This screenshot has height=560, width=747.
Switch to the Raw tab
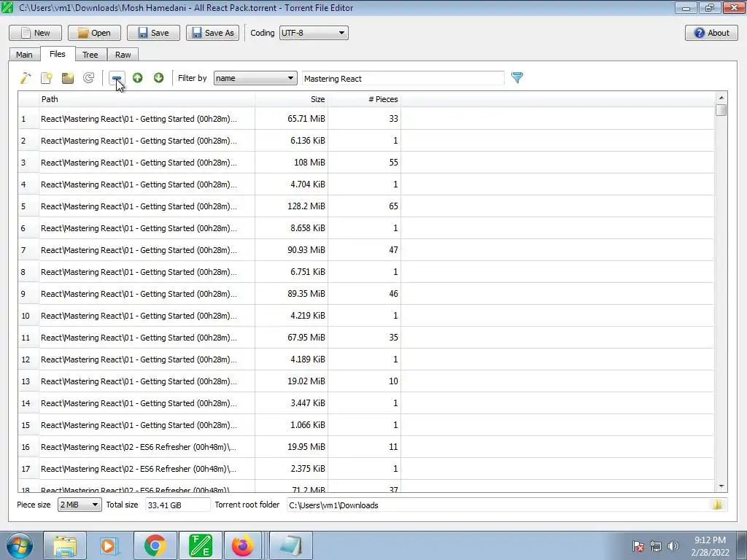(x=123, y=55)
